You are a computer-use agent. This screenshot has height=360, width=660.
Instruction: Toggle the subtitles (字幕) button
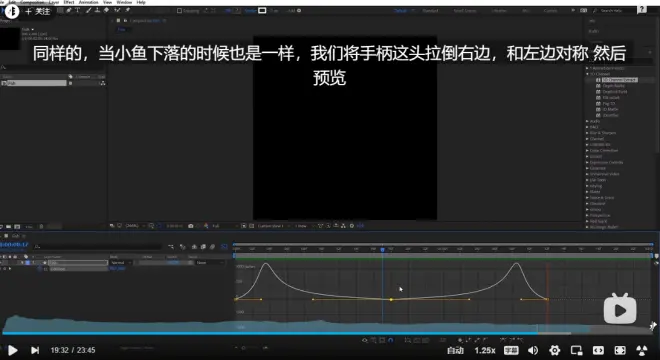pyautogui.click(x=511, y=350)
